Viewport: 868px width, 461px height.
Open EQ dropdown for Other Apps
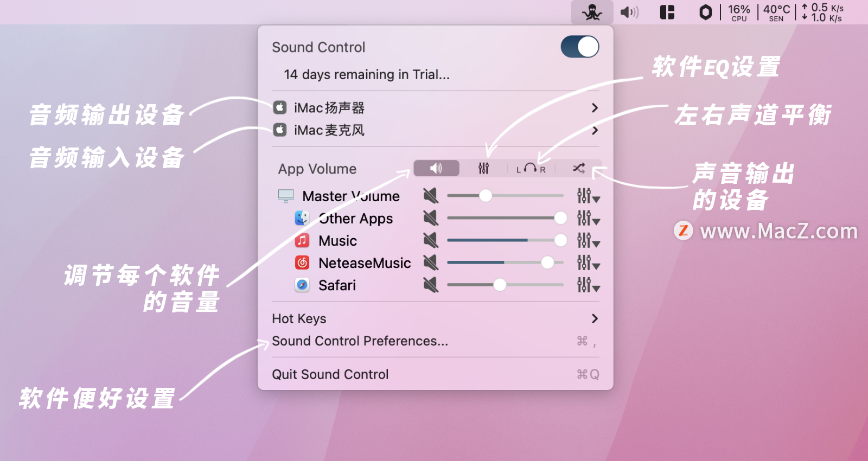[589, 218]
